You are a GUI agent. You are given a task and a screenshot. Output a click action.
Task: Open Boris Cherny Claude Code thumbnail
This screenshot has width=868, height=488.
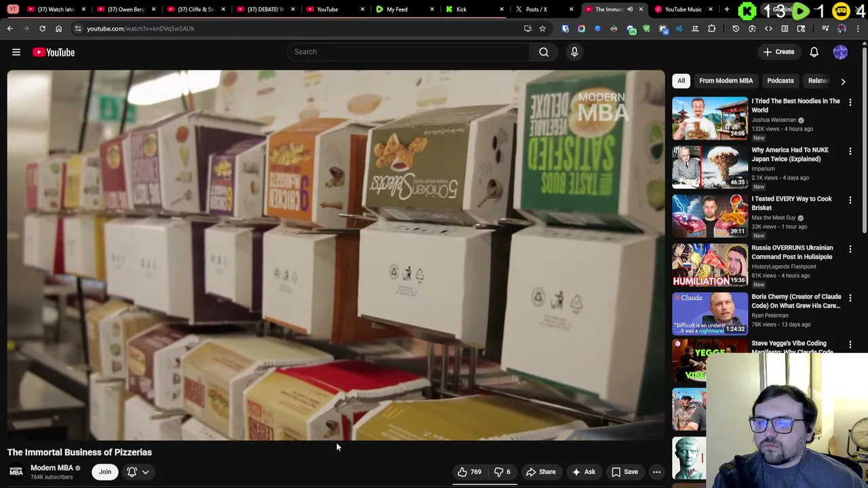coord(710,313)
